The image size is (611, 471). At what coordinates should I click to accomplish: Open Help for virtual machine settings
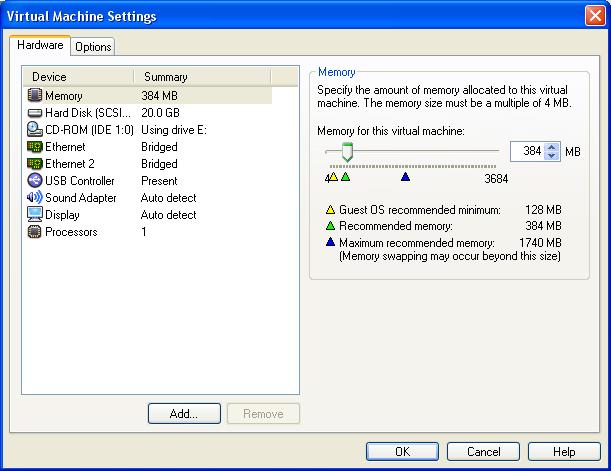click(564, 452)
